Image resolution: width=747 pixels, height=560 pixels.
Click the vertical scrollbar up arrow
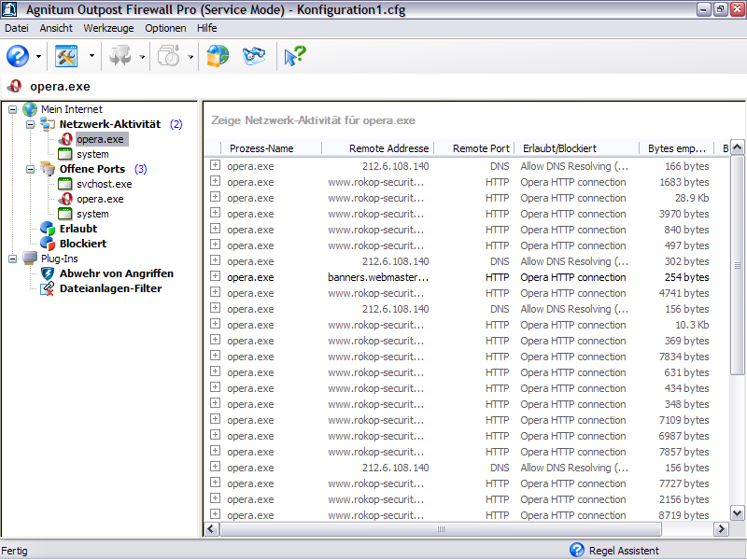737,147
